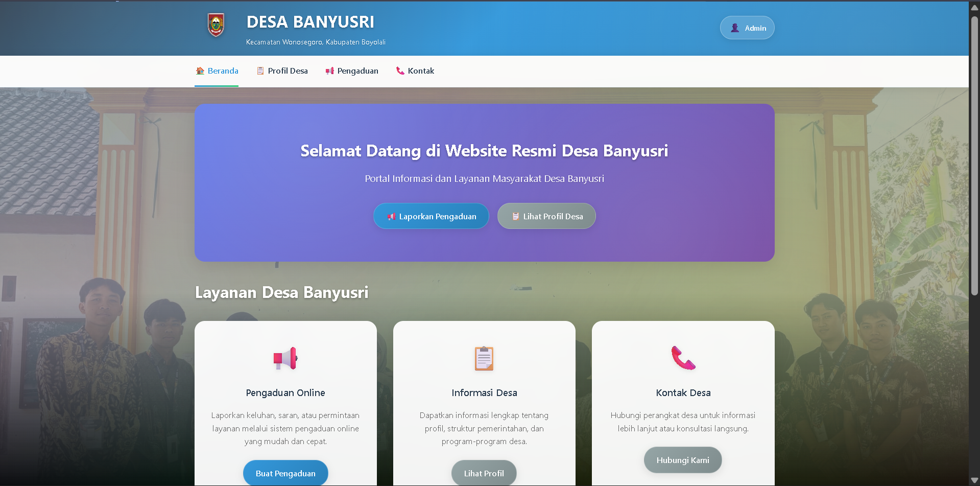The width and height of the screenshot is (980, 486).
Task: Click the Desa Banyusri crest logo
Action: 216,25
